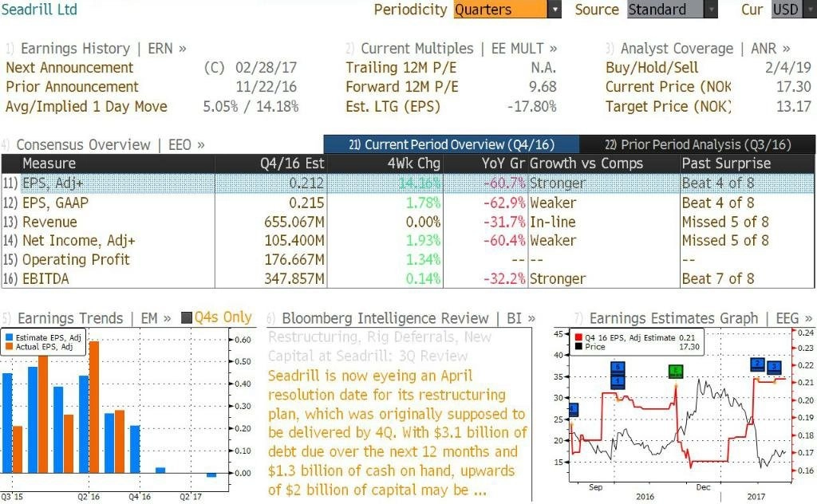Select the EPS, GAAP measure row
The image size is (817, 504).
point(408,203)
